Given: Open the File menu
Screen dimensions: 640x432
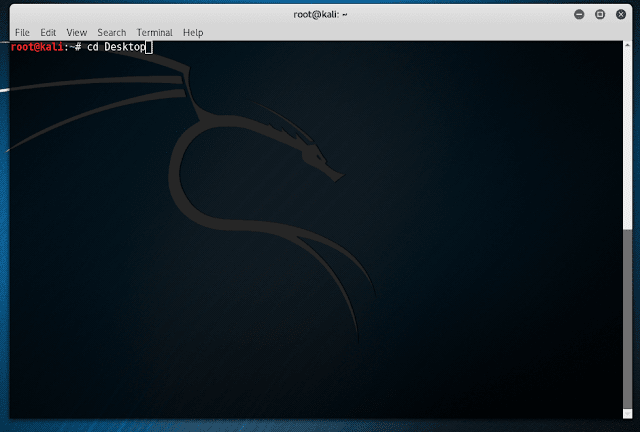Looking at the screenshot, I should (22, 32).
